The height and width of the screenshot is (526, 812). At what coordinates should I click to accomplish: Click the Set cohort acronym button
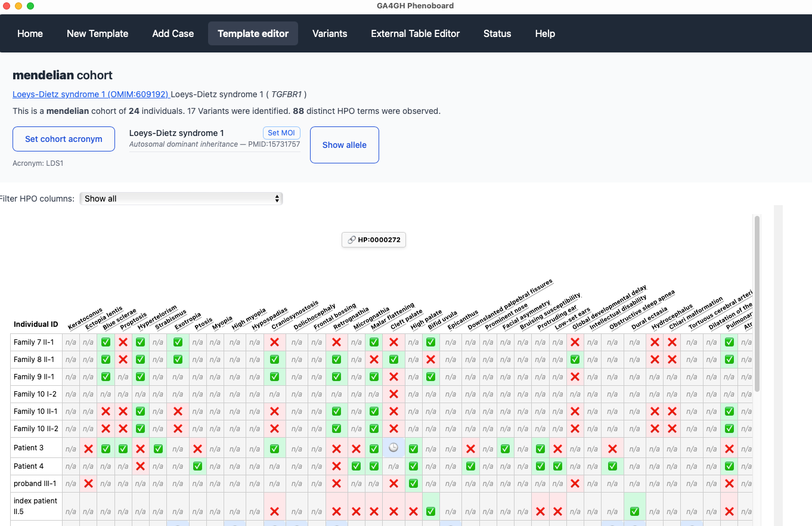[x=64, y=138]
